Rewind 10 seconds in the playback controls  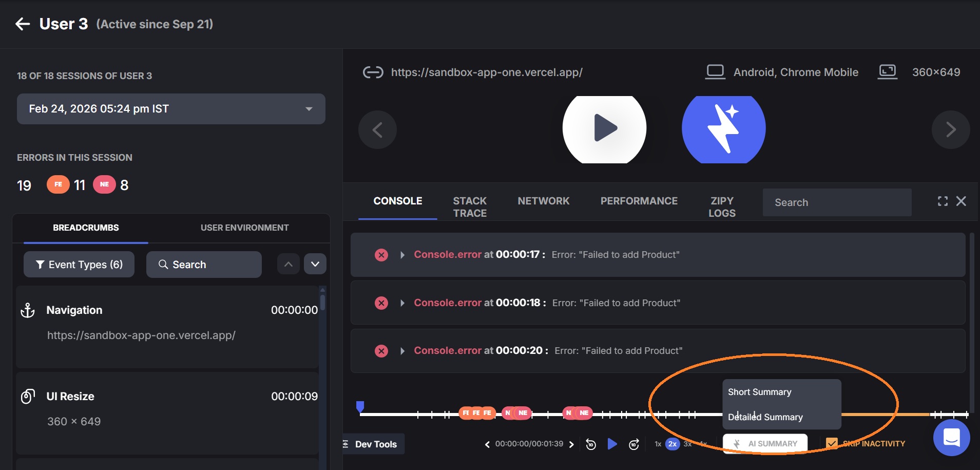coord(591,444)
